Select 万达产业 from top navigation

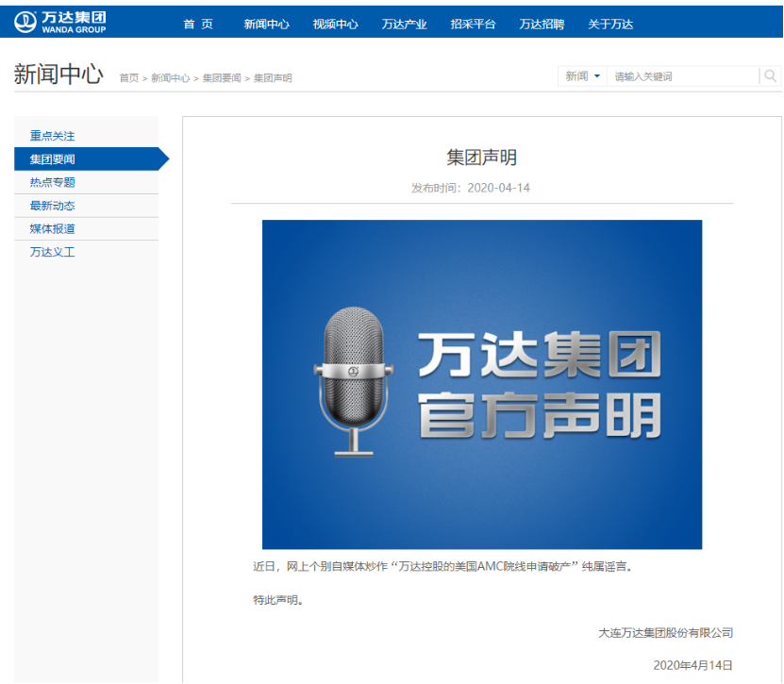pos(404,24)
